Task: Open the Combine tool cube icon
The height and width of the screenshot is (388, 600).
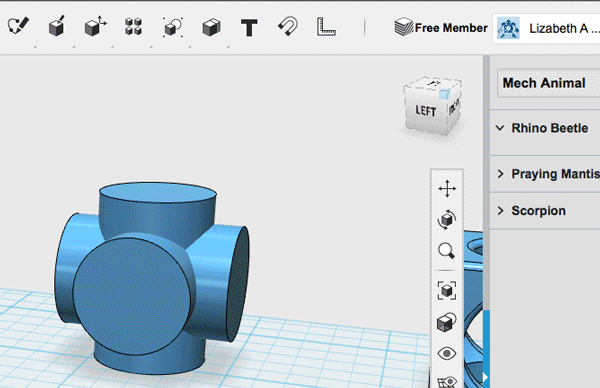Action: (x=212, y=28)
